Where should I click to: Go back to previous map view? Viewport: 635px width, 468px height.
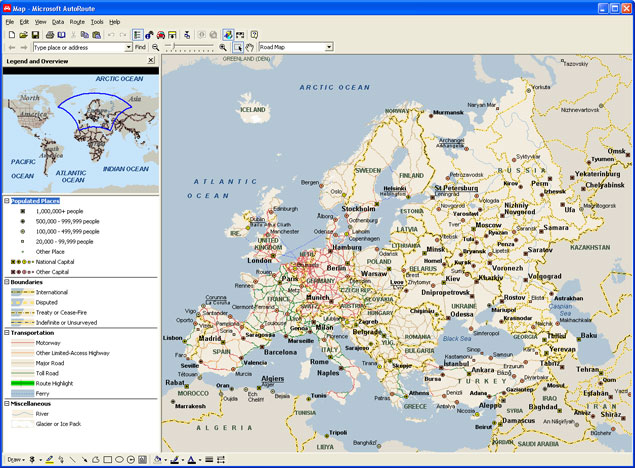point(12,47)
